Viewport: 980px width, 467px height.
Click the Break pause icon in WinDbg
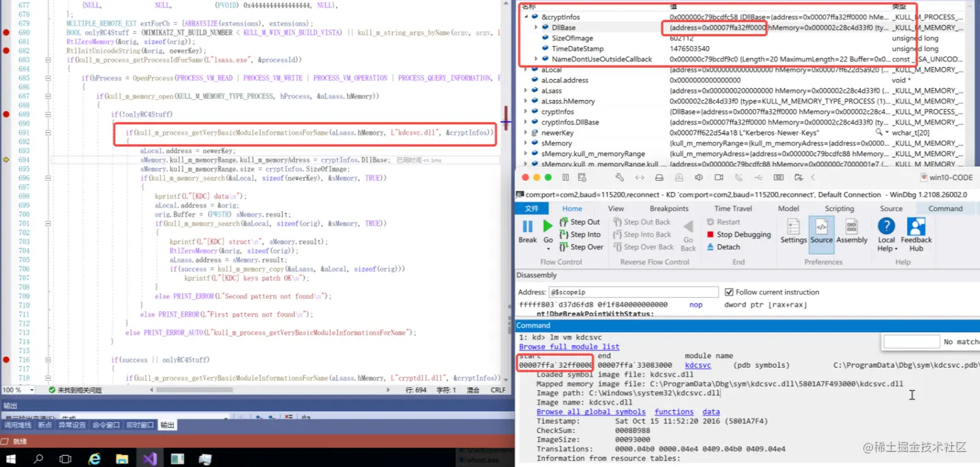pos(528,226)
